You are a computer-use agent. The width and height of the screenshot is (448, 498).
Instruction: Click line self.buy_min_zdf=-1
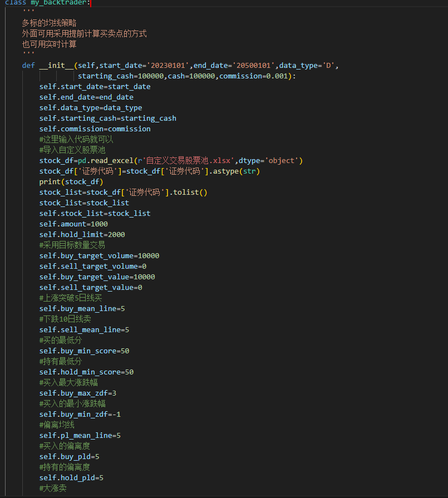point(80,414)
